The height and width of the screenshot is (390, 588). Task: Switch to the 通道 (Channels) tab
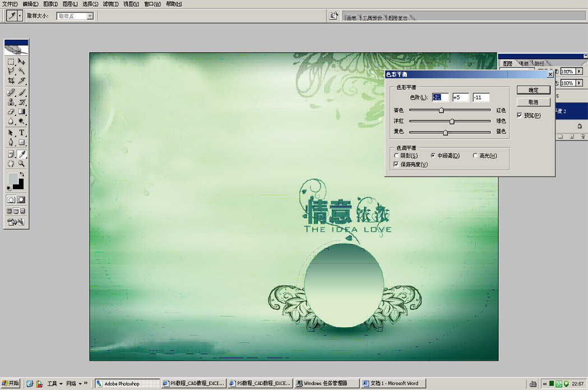click(524, 64)
